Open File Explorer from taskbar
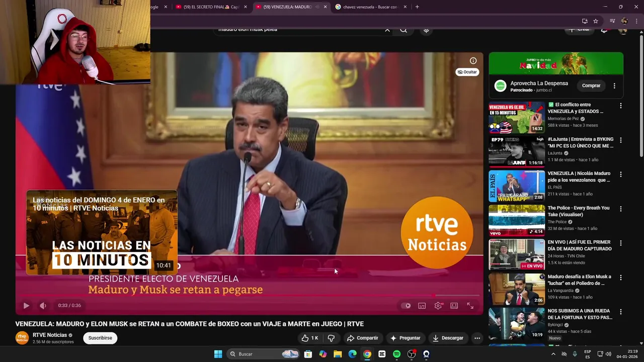Image resolution: width=644 pixels, height=362 pixels. 338,354
